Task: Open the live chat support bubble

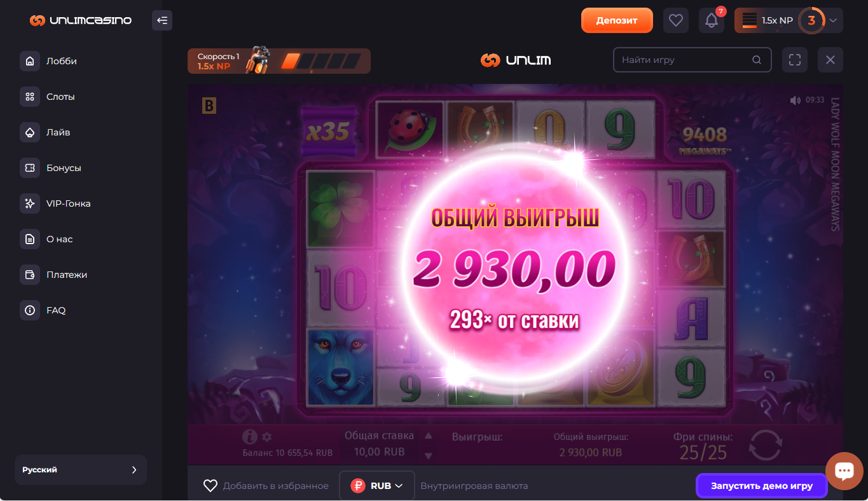Action: (844, 471)
